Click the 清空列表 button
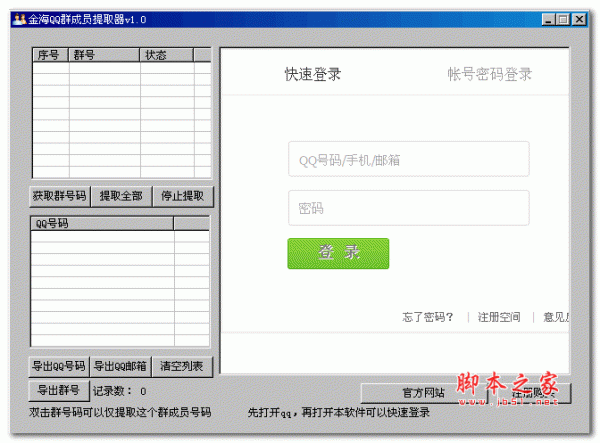Screen dimensions: 600x443 click(x=182, y=366)
